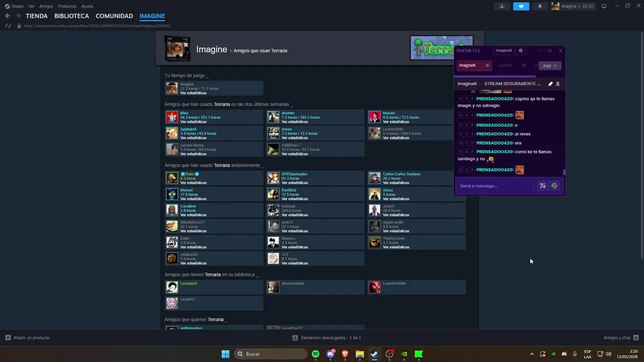Viewport: 644px width, 362px height.
Task: Open Leandroriddle's avatar
Action: click(x=375, y=287)
